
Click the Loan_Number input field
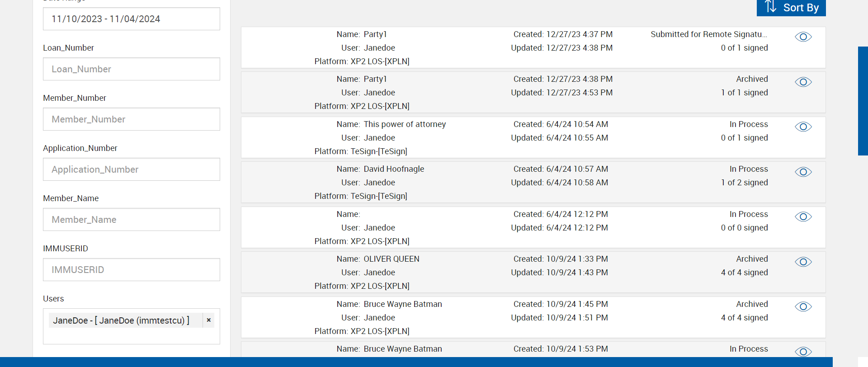point(131,69)
